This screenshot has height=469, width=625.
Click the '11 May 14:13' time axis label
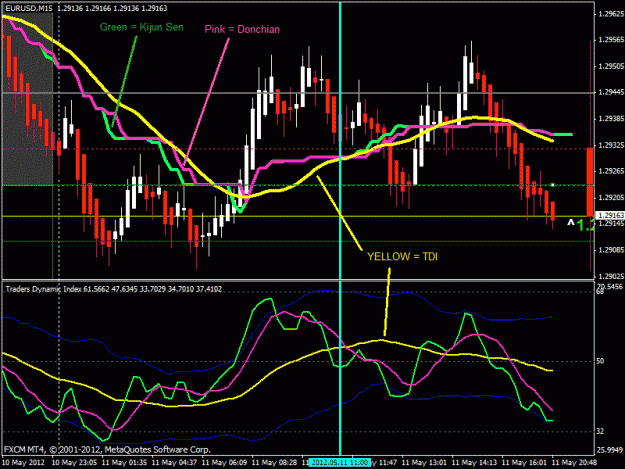point(474,463)
